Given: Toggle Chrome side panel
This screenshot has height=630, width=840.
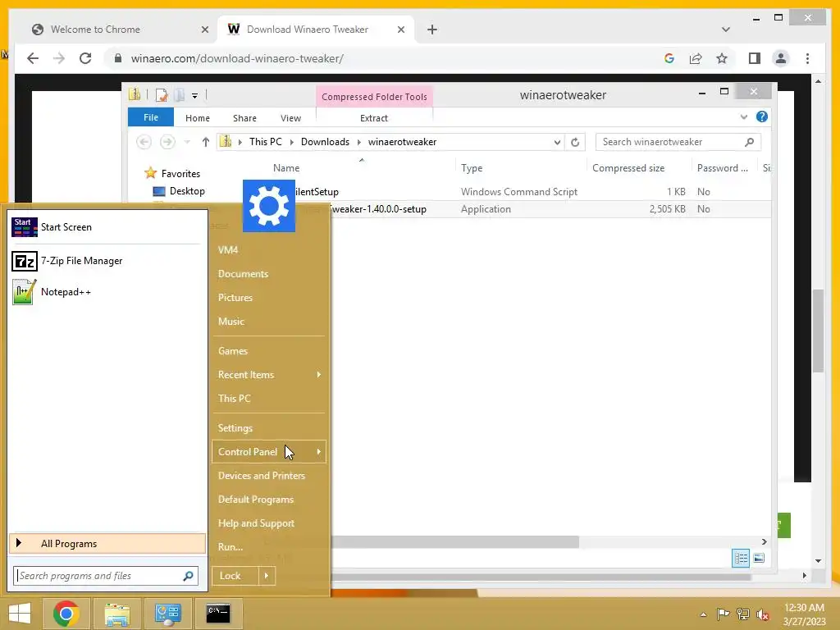Looking at the screenshot, I should click(755, 58).
